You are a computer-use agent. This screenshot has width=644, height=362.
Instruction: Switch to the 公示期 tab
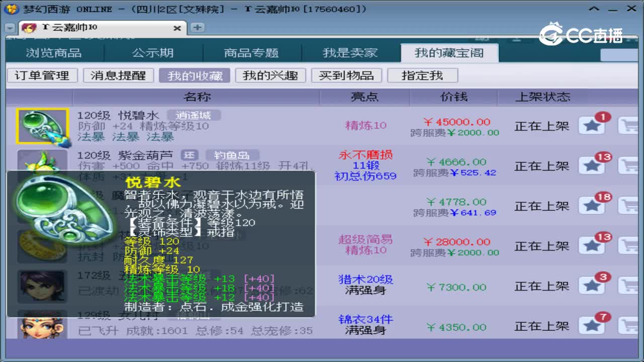coord(153,53)
